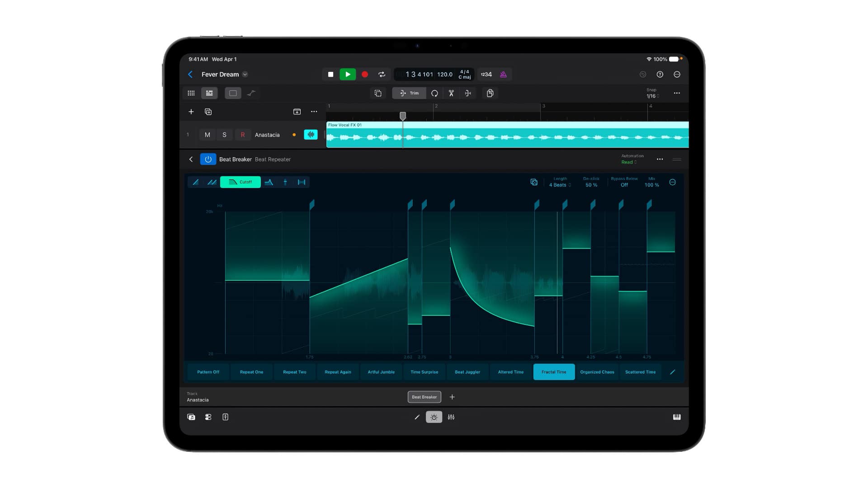This screenshot has height=488, width=868.
Task: Click the green Play button
Action: pyautogui.click(x=348, y=75)
